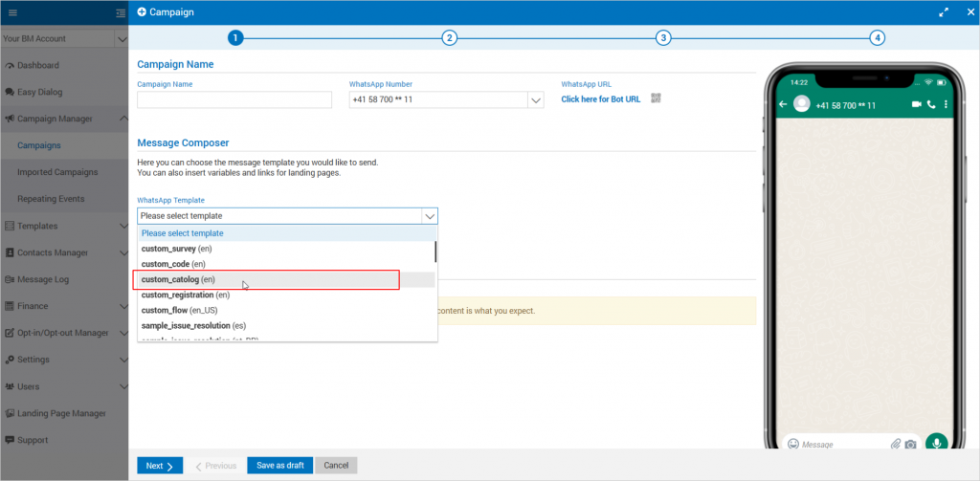
Task: Open the WhatsApp Number dropdown
Action: [535, 100]
